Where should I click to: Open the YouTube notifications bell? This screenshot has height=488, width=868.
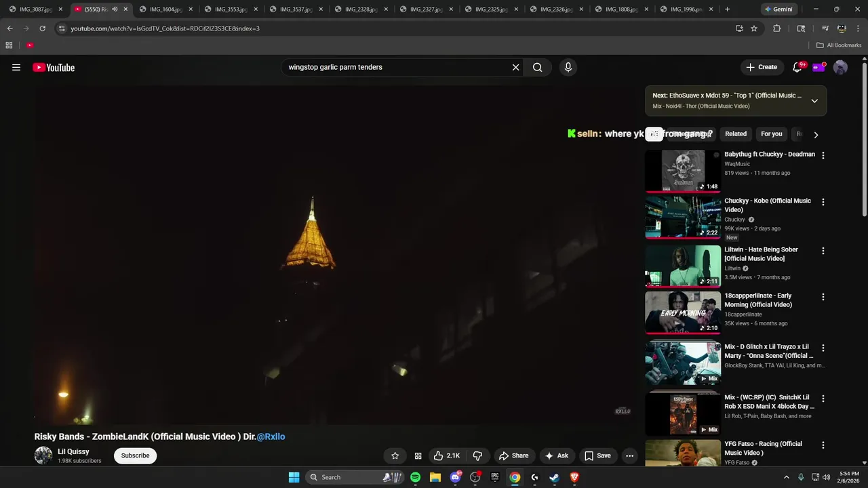pyautogui.click(x=797, y=67)
